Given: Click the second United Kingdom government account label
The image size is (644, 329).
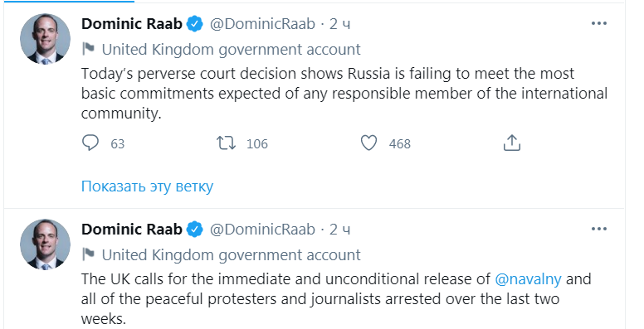Looking at the screenshot, I should [232, 254].
